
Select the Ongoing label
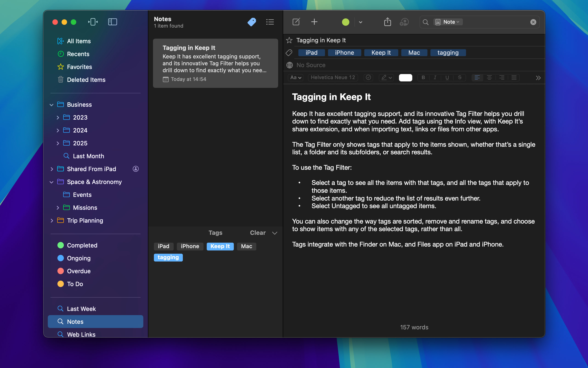pos(96,258)
